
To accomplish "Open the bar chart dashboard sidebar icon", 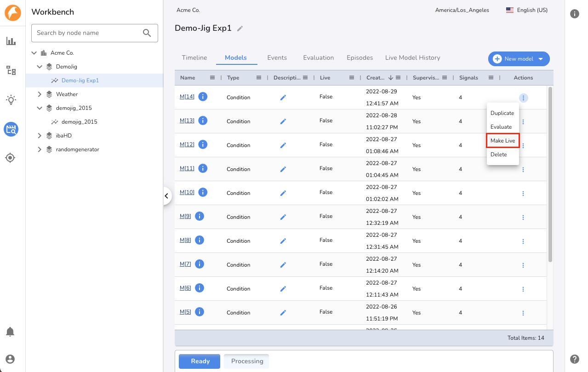I will pos(11,41).
